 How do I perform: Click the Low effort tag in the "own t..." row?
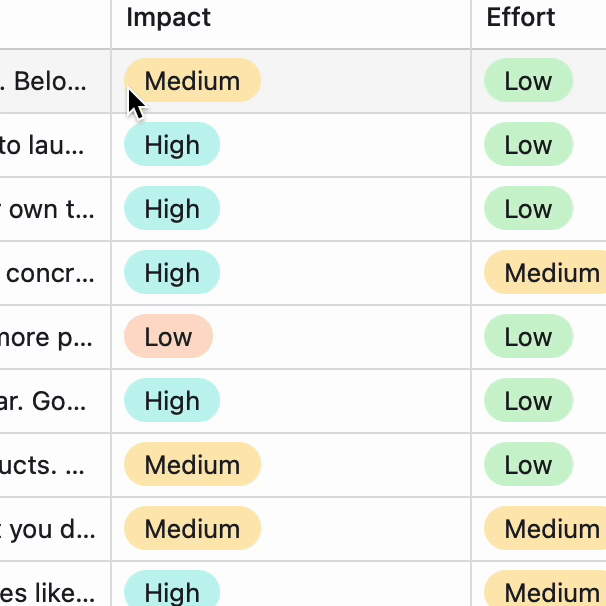[x=528, y=209]
